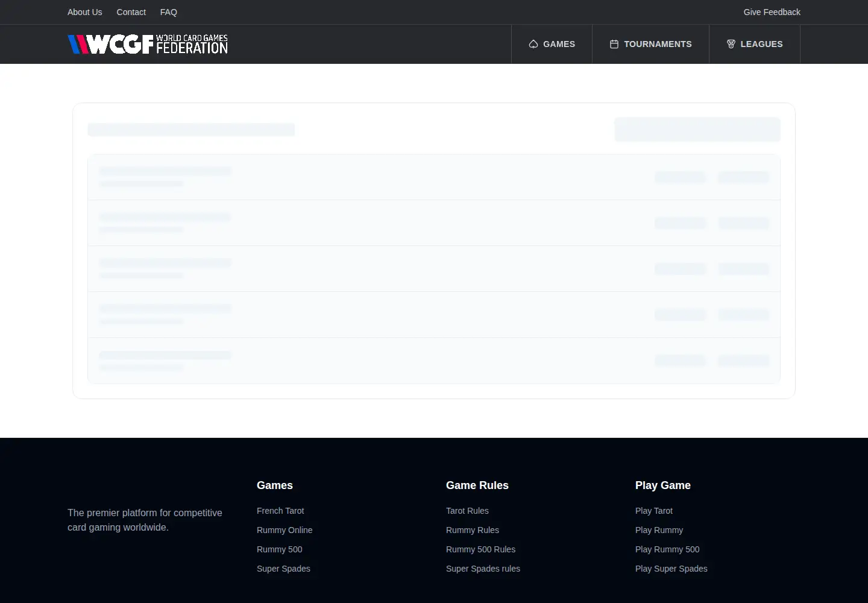Select Rummy Online footer link
The image size is (868, 603).
(x=285, y=530)
